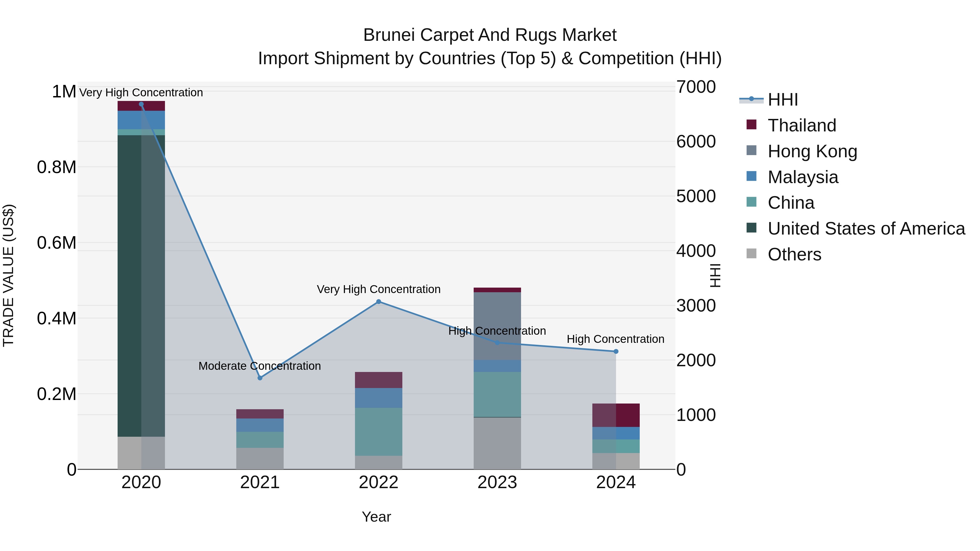Click the China teal legend swatch
This screenshot has width=980, height=551.
coord(751,202)
